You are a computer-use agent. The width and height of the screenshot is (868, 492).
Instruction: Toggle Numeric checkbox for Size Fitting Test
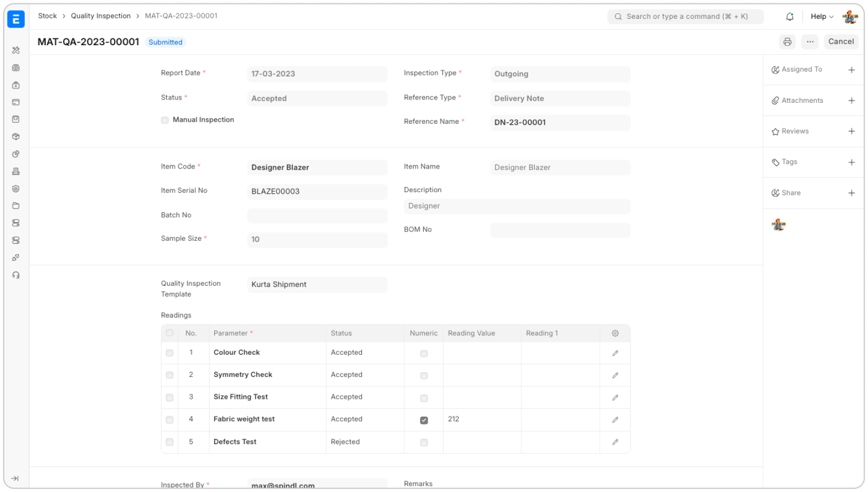tap(424, 398)
